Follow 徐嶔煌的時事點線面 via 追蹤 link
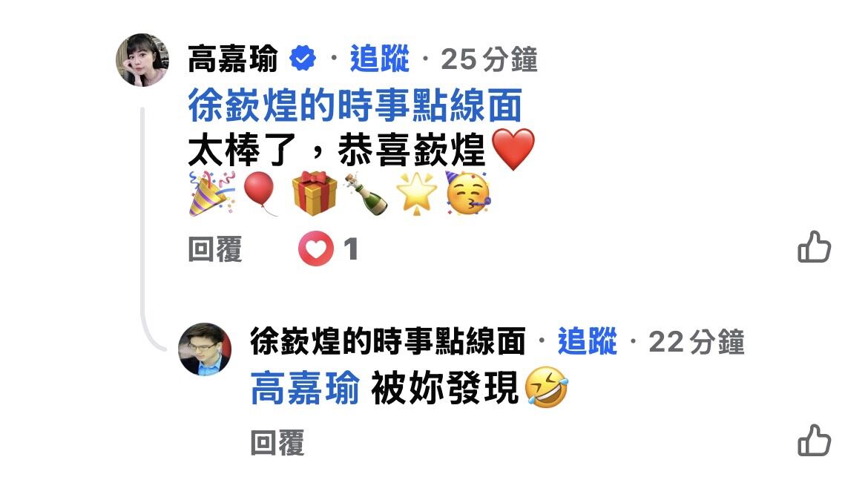Screen dimensions: 868x500 tap(588, 341)
